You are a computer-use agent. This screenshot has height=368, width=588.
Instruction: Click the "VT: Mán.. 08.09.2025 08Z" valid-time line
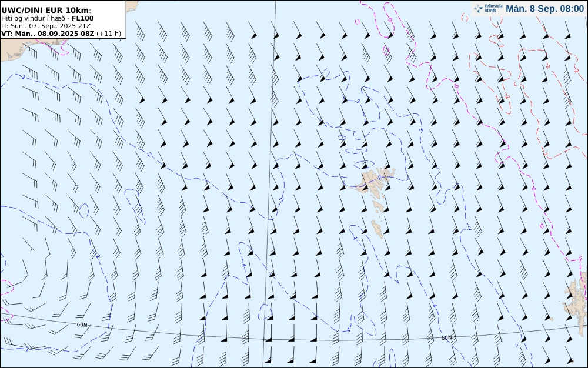pyautogui.click(x=61, y=34)
